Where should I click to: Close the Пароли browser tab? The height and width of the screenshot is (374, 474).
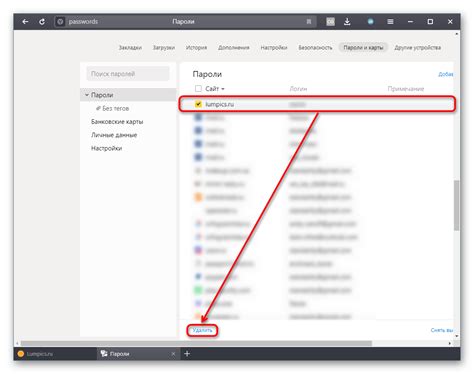tap(173, 354)
